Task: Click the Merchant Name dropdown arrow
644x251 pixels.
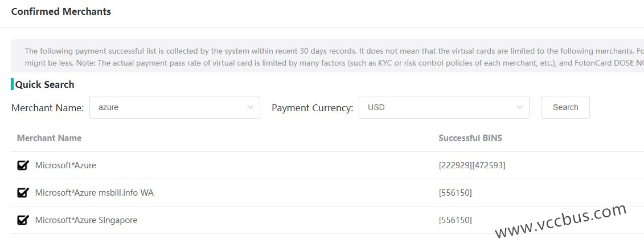Action: click(250, 107)
